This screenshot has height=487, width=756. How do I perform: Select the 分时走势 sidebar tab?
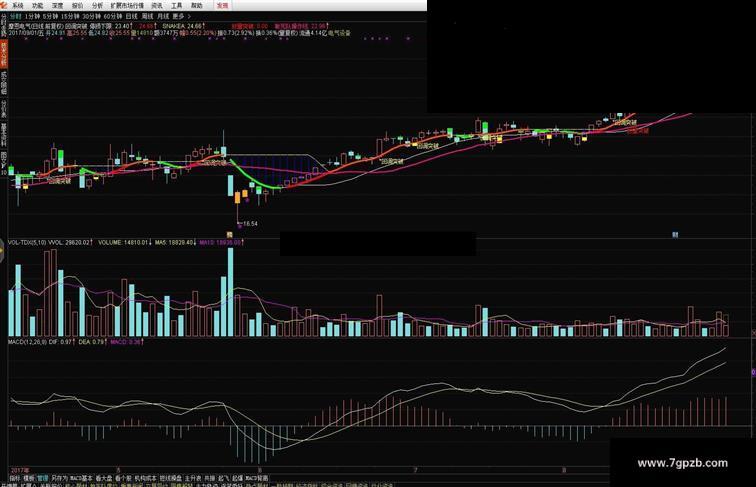pyautogui.click(x=3, y=26)
